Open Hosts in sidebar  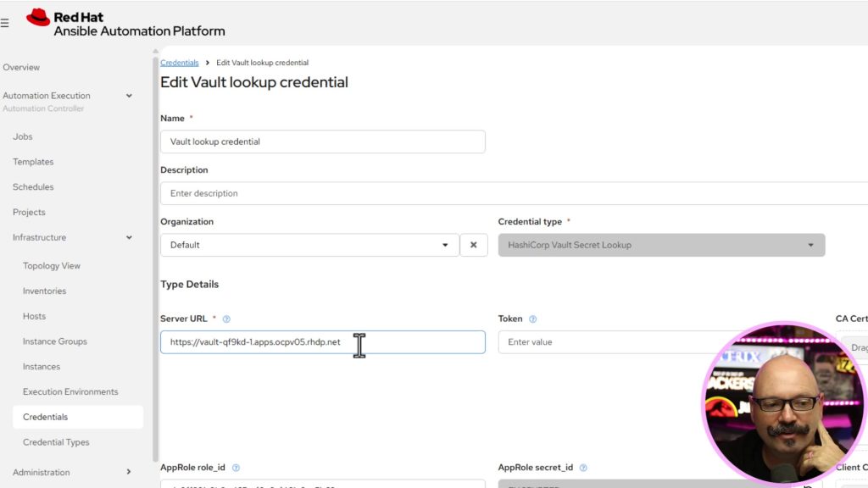[x=34, y=317]
